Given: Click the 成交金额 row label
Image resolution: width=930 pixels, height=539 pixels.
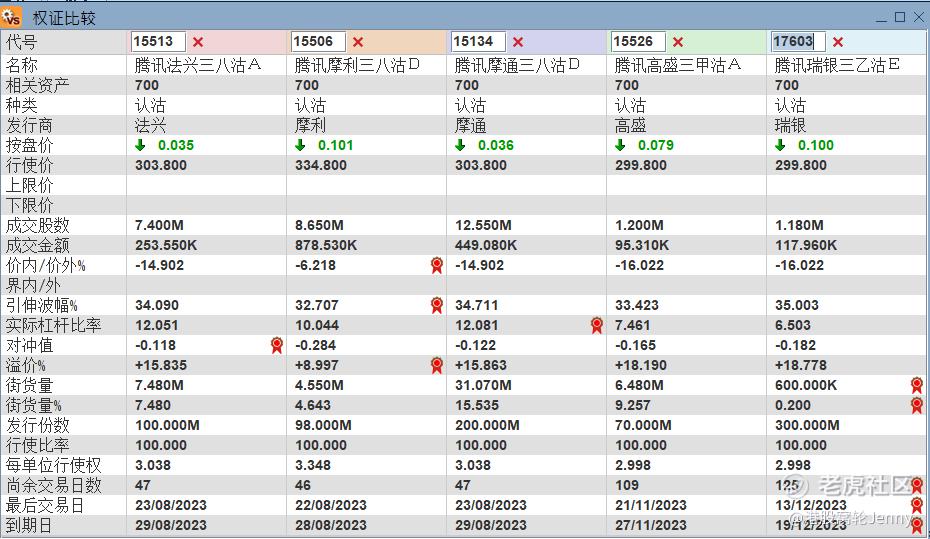Looking at the screenshot, I should (37, 245).
